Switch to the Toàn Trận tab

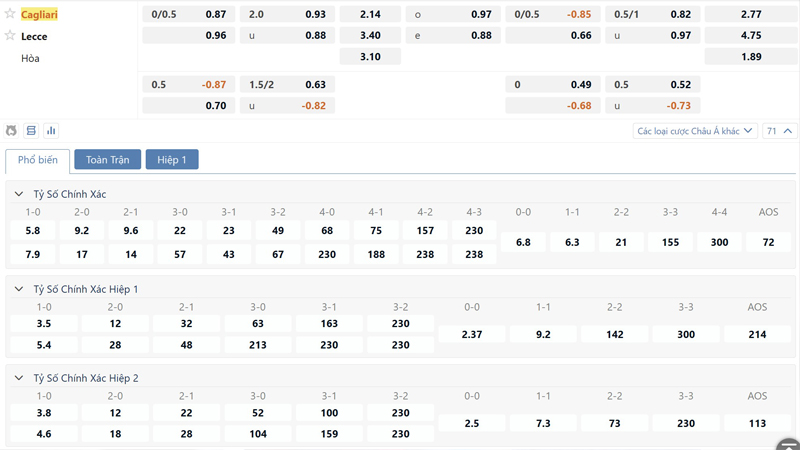(x=107, y=160)
